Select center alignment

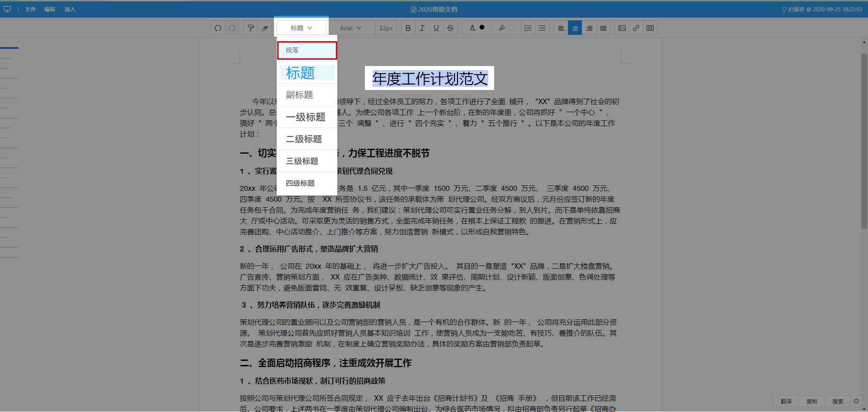(x=575, y=28)
